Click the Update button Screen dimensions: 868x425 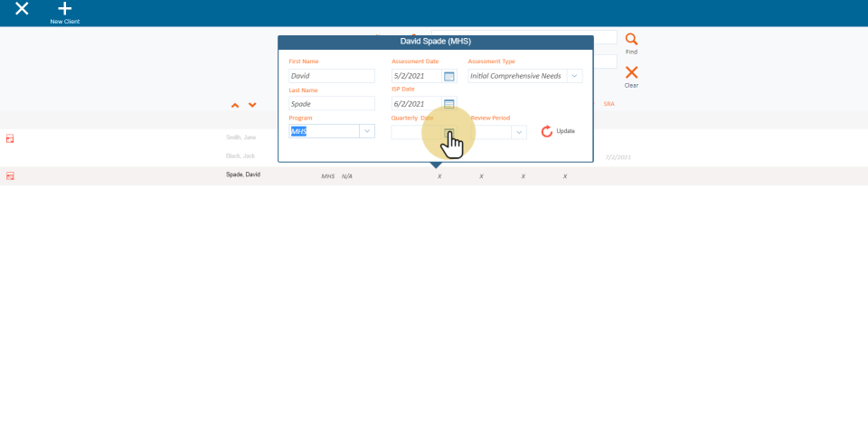[x=558, y=131]
